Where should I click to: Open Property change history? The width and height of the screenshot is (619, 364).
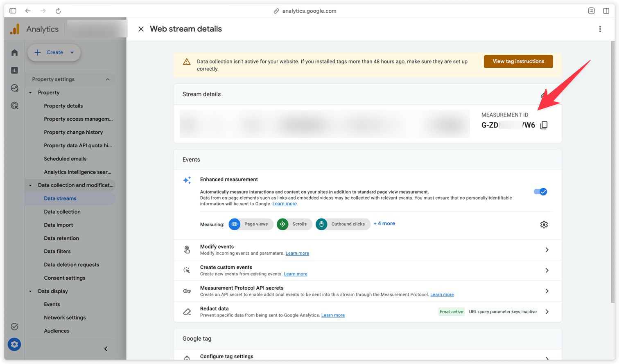[x=73, y=133]
